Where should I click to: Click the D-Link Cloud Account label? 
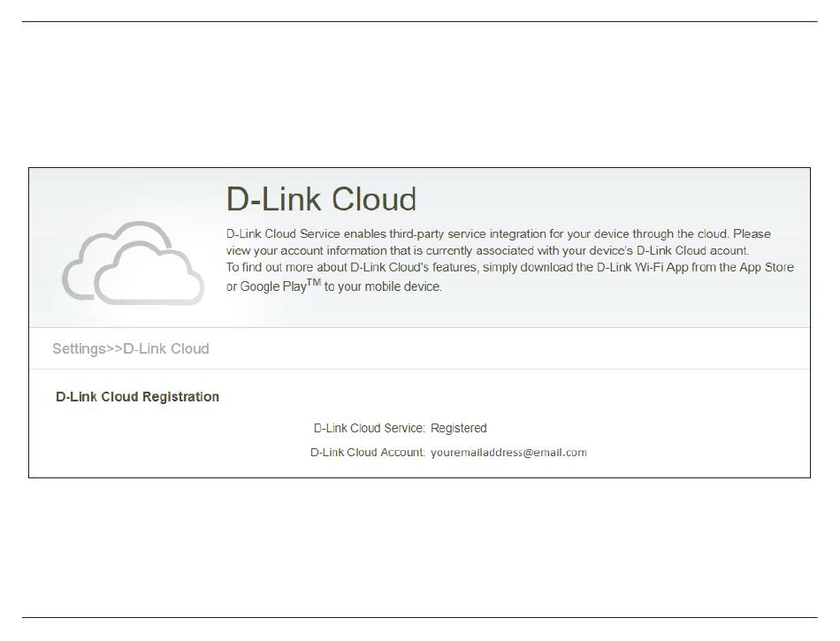tap(368, 453)
